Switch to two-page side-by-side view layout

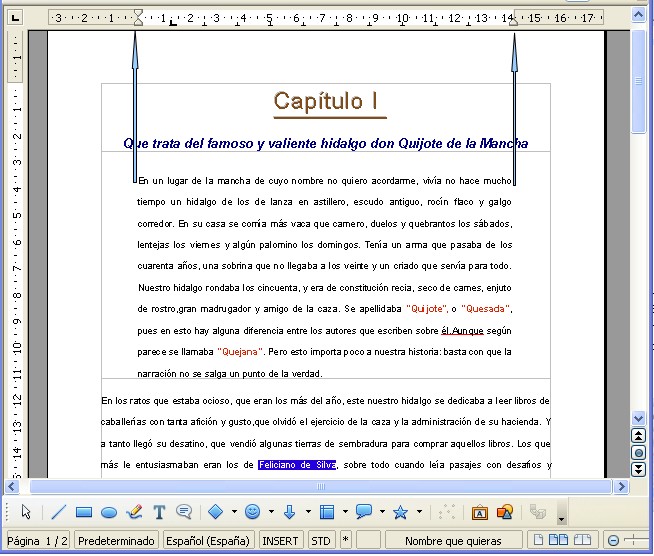click(x=558, y=540)
